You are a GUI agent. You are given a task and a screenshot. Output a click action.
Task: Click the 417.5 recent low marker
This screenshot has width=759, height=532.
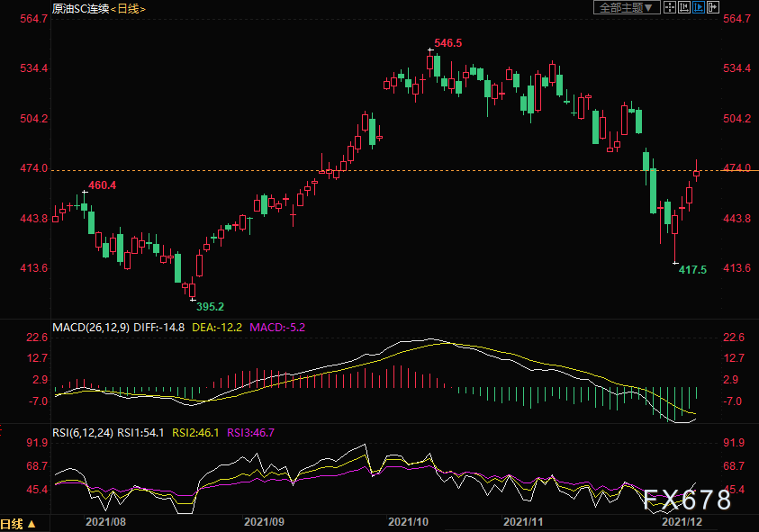pos(691,269)
